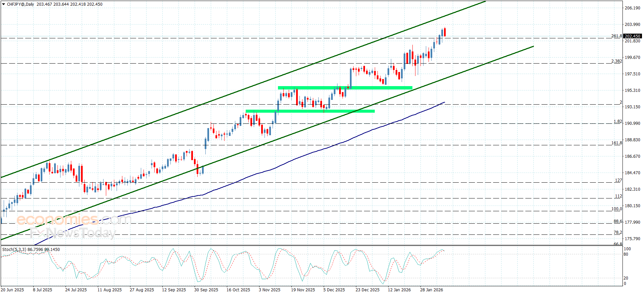Click the 175.790 price axis value
This screenshot has width=644, height=294.
(x=632, y=239)
